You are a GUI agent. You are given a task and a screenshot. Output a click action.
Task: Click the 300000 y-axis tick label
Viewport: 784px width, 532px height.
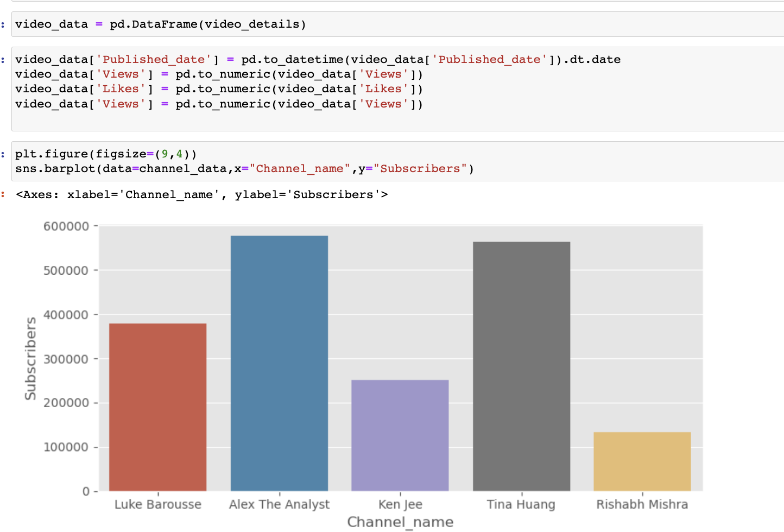(66, 359)
